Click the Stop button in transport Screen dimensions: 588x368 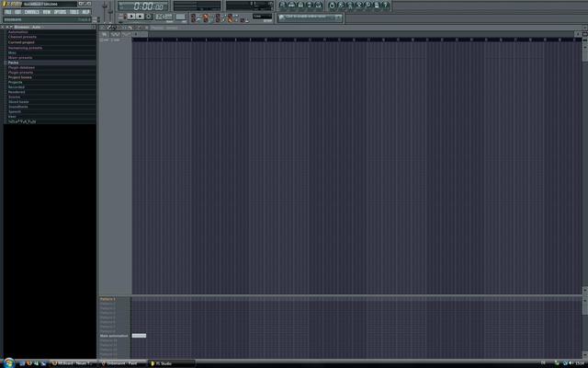[140, 17]
